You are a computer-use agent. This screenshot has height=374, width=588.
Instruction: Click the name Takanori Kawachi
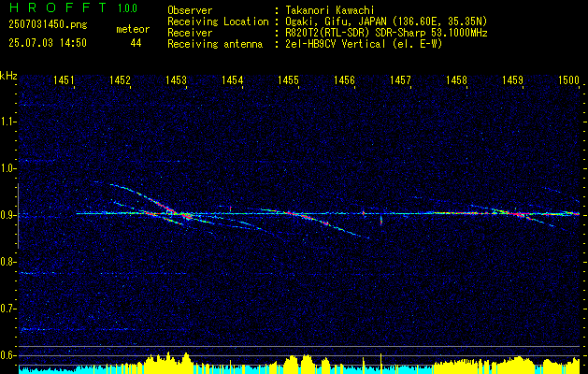(x=330, y=10)
